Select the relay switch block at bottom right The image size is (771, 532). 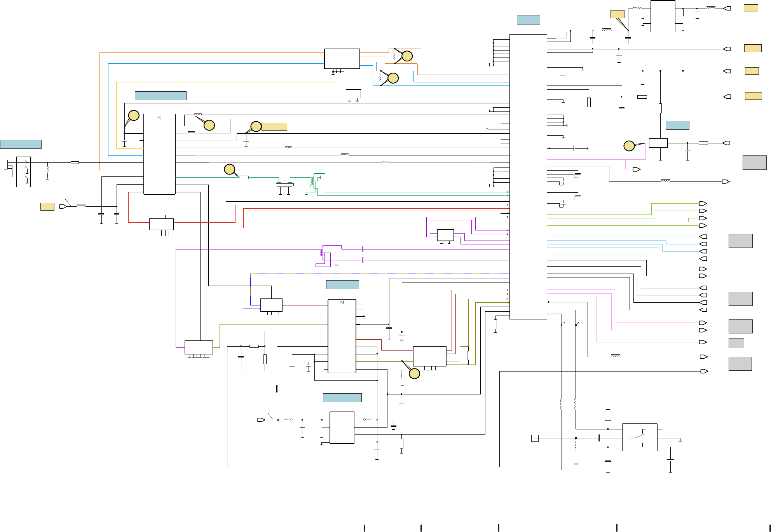pos(640,437)
